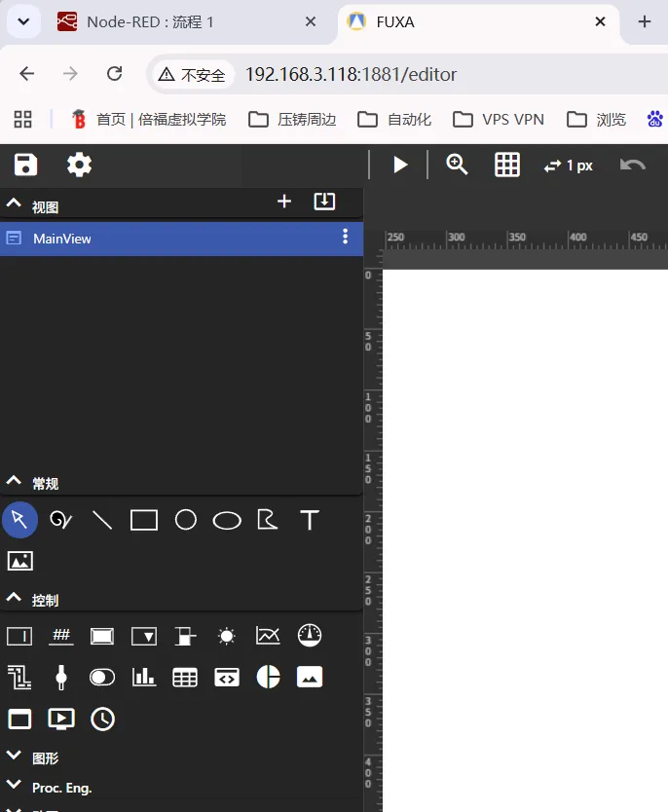Expand the 图形 section
The width and height of the screenshot is (668, 812).
tap(14, 755)
